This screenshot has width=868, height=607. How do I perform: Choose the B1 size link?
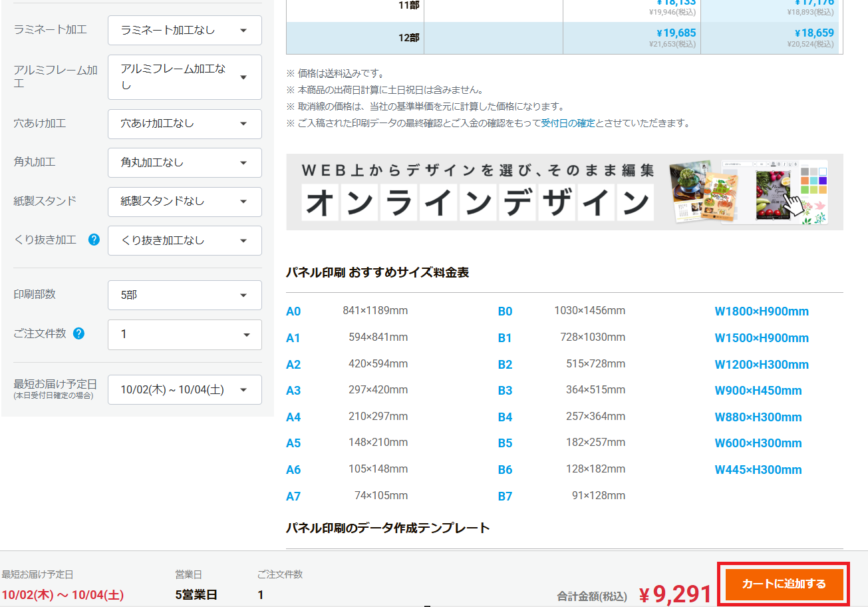click(505, 338)
